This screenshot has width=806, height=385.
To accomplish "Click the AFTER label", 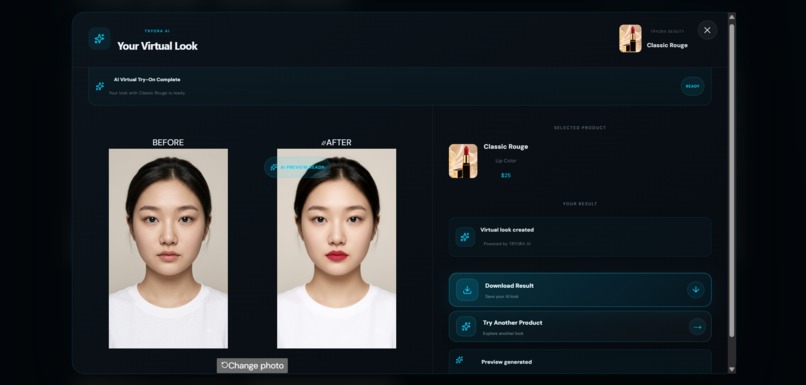I will click(336, 142).
